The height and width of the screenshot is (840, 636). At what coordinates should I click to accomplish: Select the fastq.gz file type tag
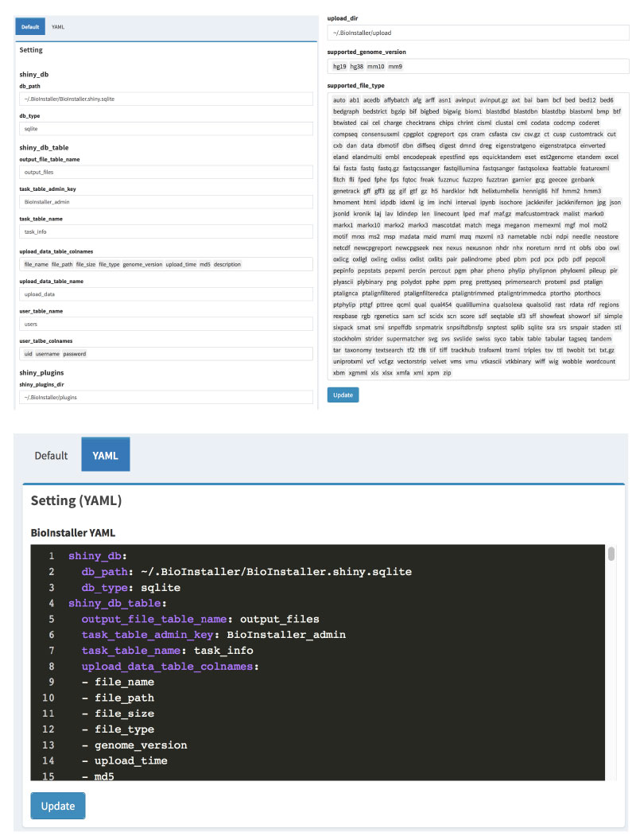(x=388, y=168)
